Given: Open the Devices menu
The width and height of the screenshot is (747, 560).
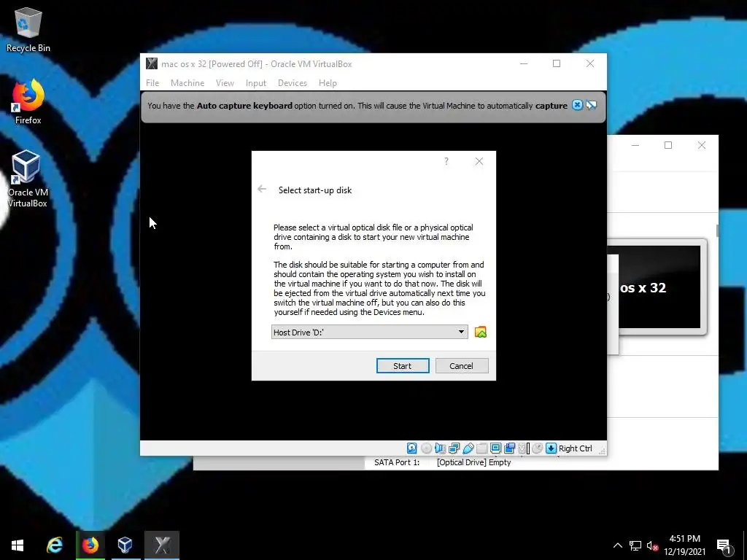Looking at the screenshot, I should [x=292, y=83].
